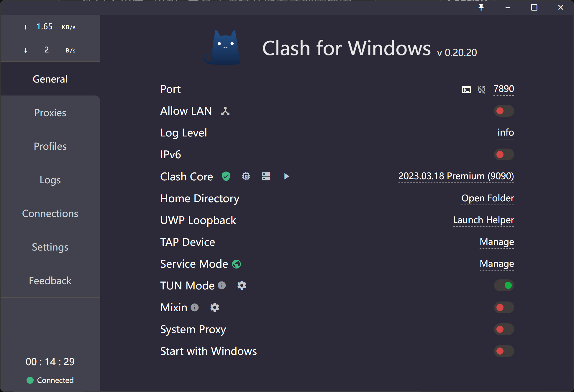Screen dimensions: 574x392
Task: Enable the Allow LAN toggle
Action: (x=504, y=111)
